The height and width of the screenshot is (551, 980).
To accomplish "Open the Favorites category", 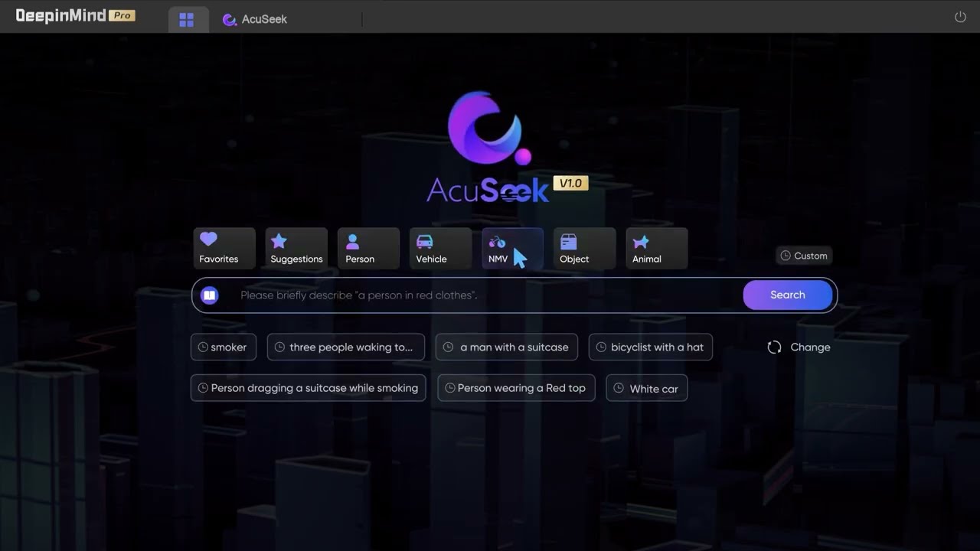I will click(224, 249).
